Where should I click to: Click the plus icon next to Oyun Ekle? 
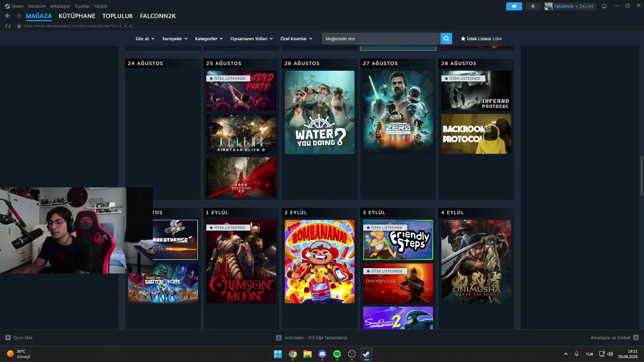tap(8, 338)
